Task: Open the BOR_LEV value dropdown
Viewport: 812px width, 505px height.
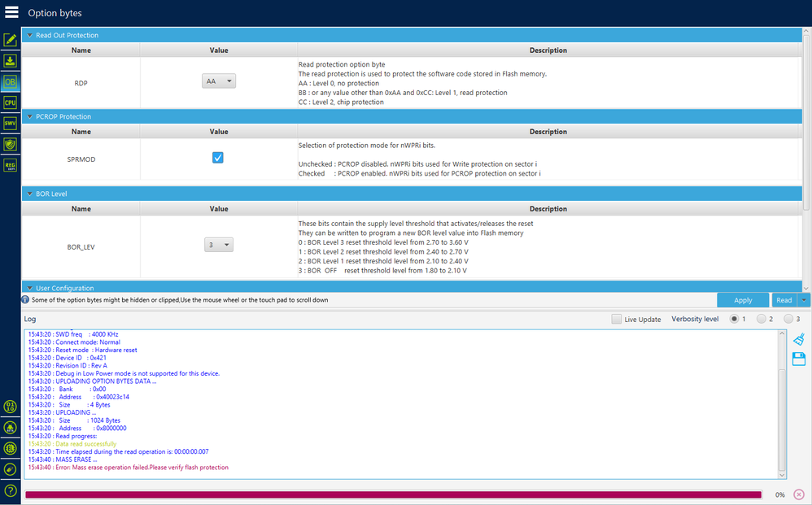Action: pos(219,245)
